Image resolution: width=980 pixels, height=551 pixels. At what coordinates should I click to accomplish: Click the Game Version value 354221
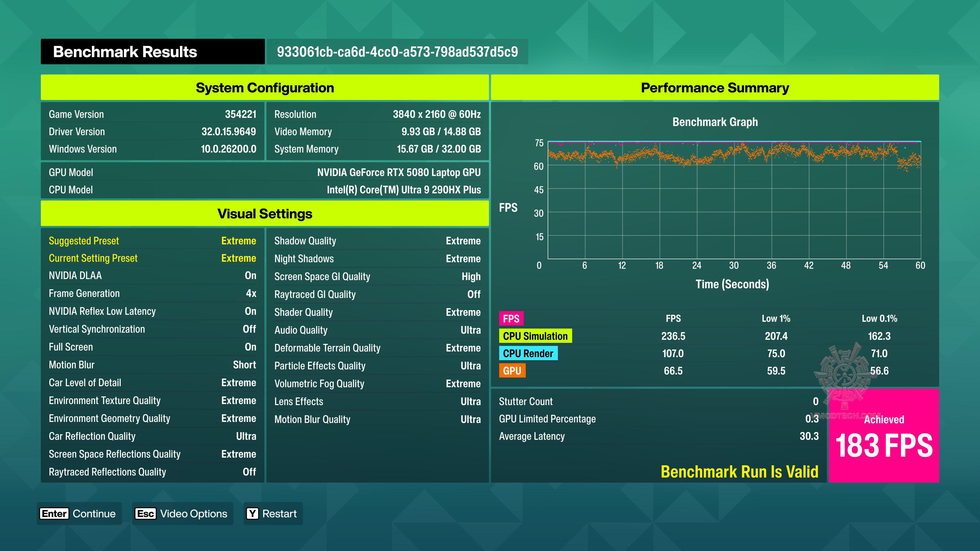click(240, 115)
